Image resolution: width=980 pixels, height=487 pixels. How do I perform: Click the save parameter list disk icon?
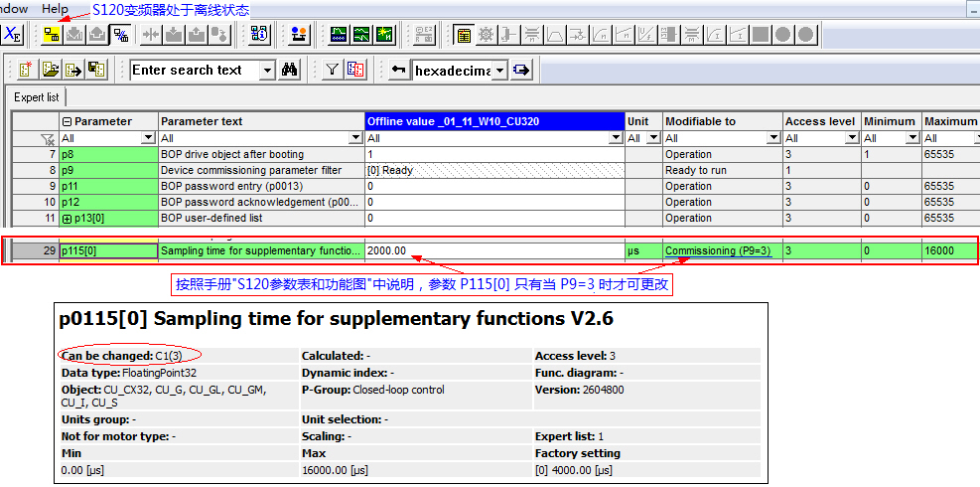(97, 70)
